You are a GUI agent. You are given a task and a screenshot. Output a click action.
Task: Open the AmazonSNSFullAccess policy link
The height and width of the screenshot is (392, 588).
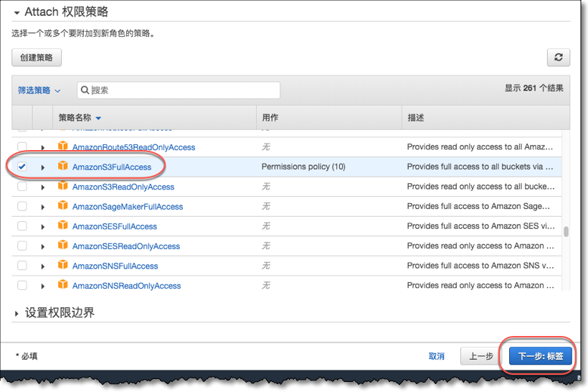click(x=115, y=266)
